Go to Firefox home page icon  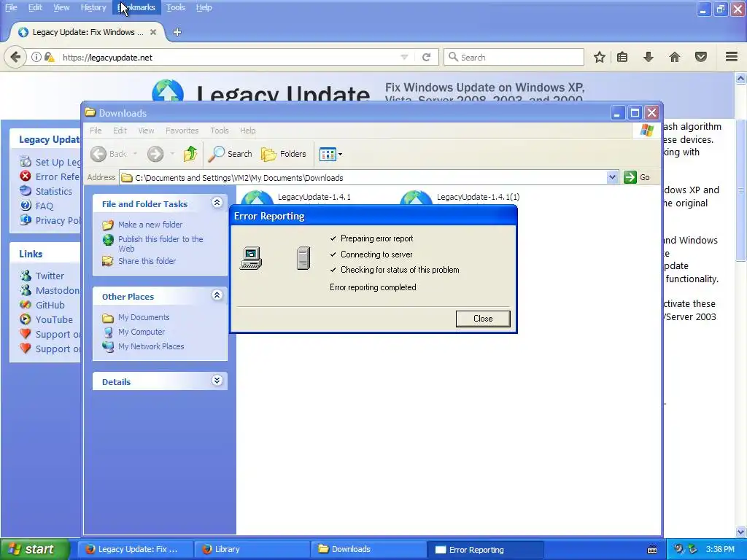[x=675, y=57]
